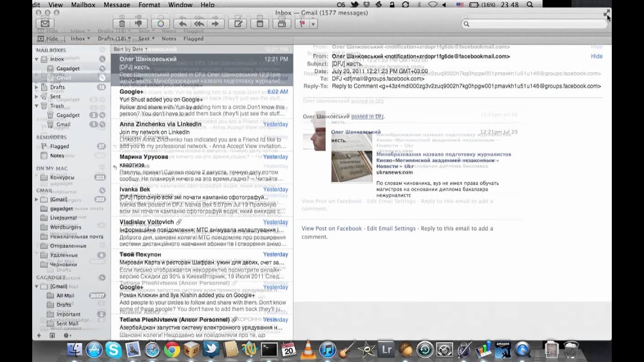Open Sent dropdown in favorites bar

146,38
